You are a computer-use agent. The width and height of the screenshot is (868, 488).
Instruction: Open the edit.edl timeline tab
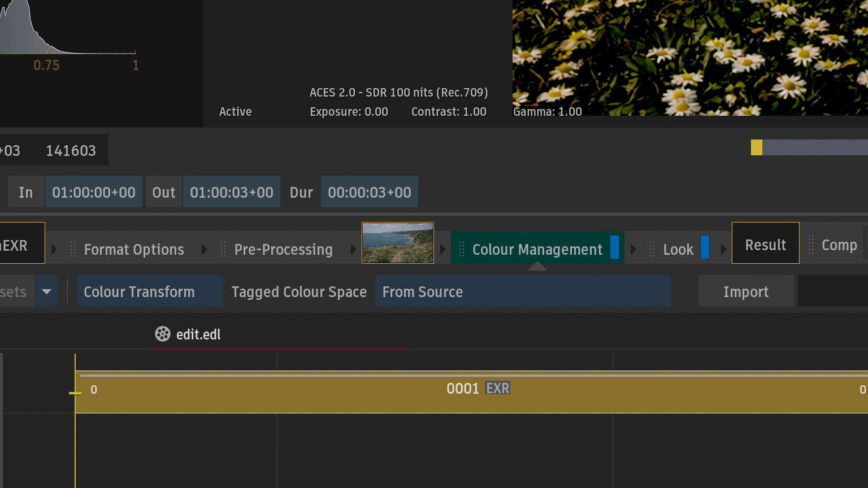click(198, 334)
